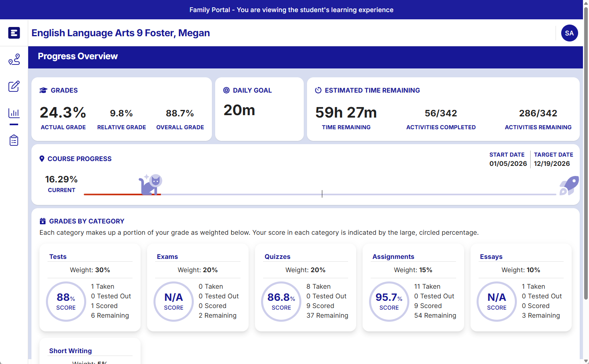Click Weight: 30% in Tests card
This screenshot has height=364, width=589.
point(90,270)
